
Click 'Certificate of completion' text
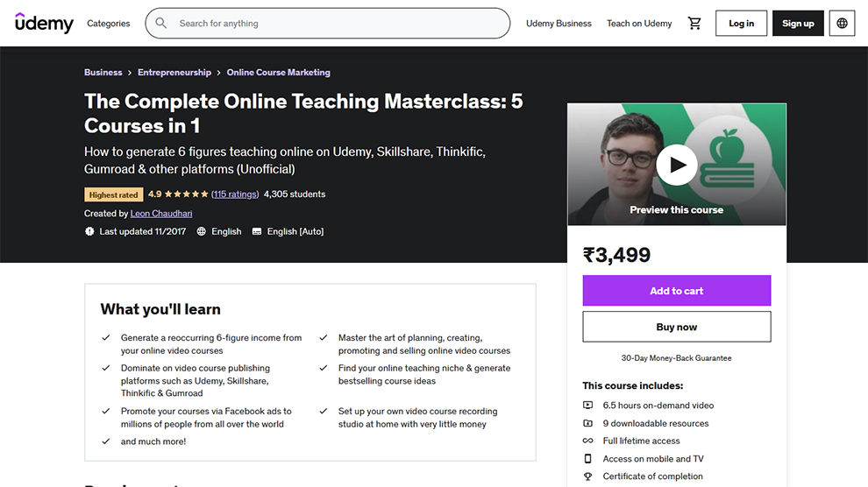pos(652,476)
